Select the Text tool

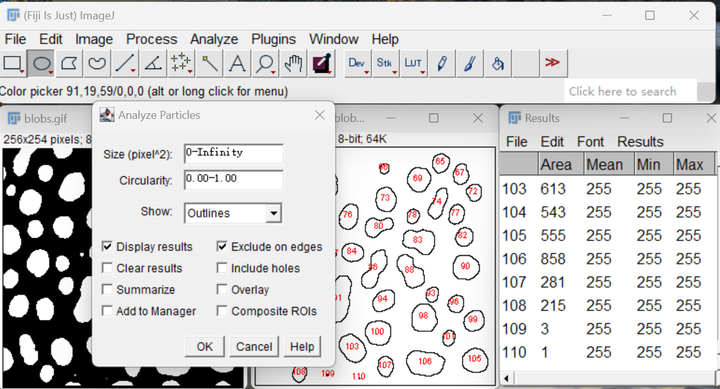click(x=237, y=63)
